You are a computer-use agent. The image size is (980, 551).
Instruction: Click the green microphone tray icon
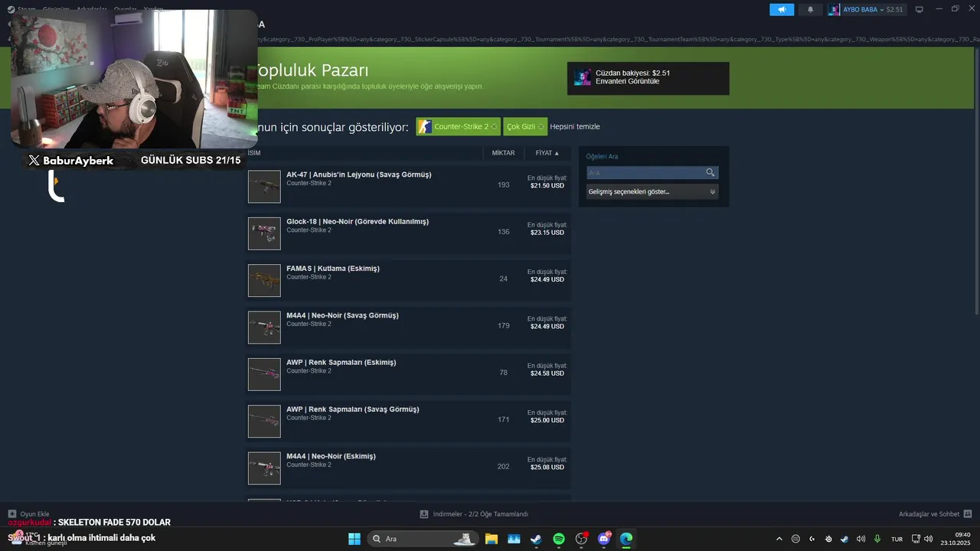click(877, 539)
